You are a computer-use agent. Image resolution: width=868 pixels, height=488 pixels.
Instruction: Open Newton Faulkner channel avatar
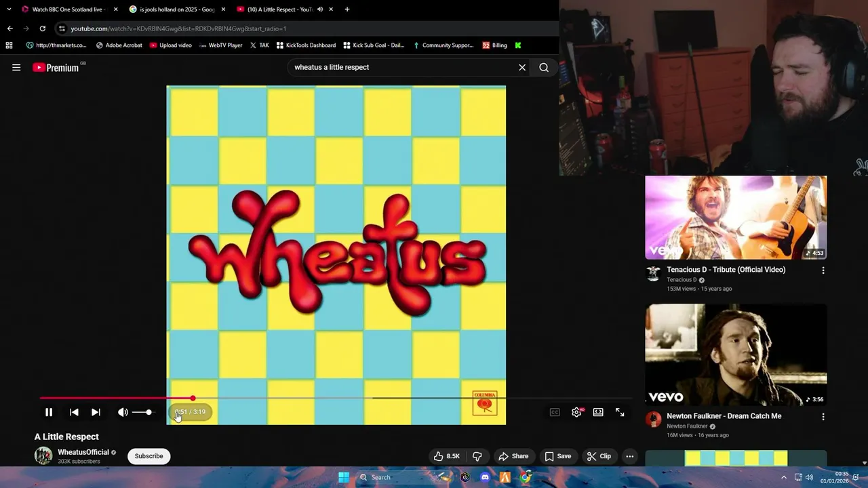click(x=653, y=420)
